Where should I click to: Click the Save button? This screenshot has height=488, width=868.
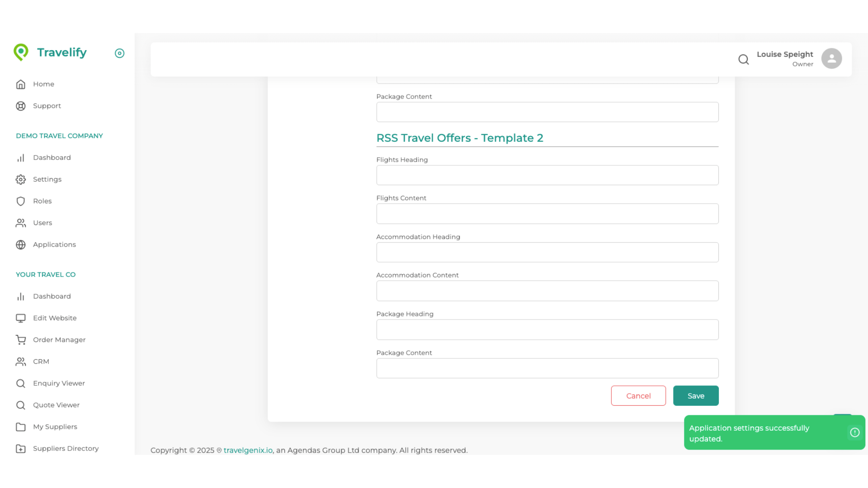(695, 396)
